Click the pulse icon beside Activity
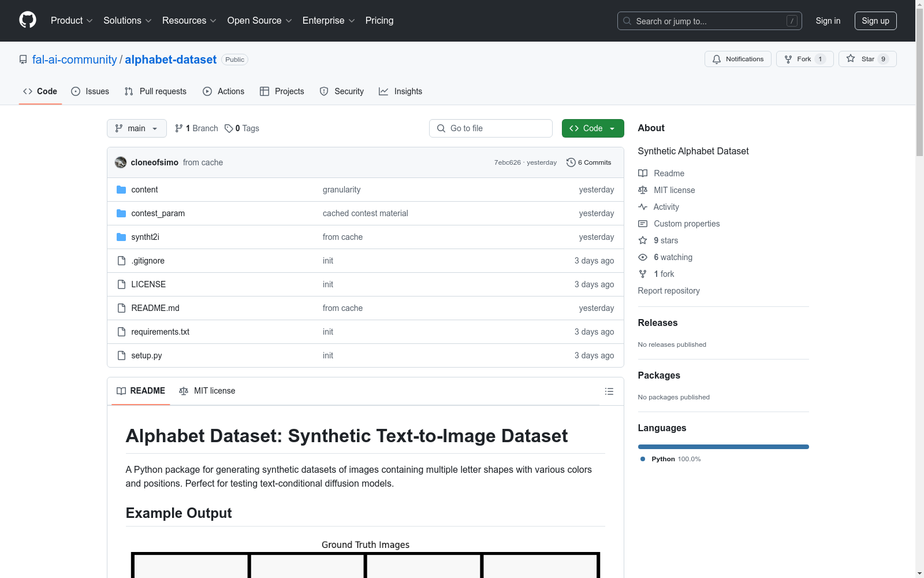Image resolution: width=924 pixels, height=578 pixels. pyautogui.click(x=643, y=207)
